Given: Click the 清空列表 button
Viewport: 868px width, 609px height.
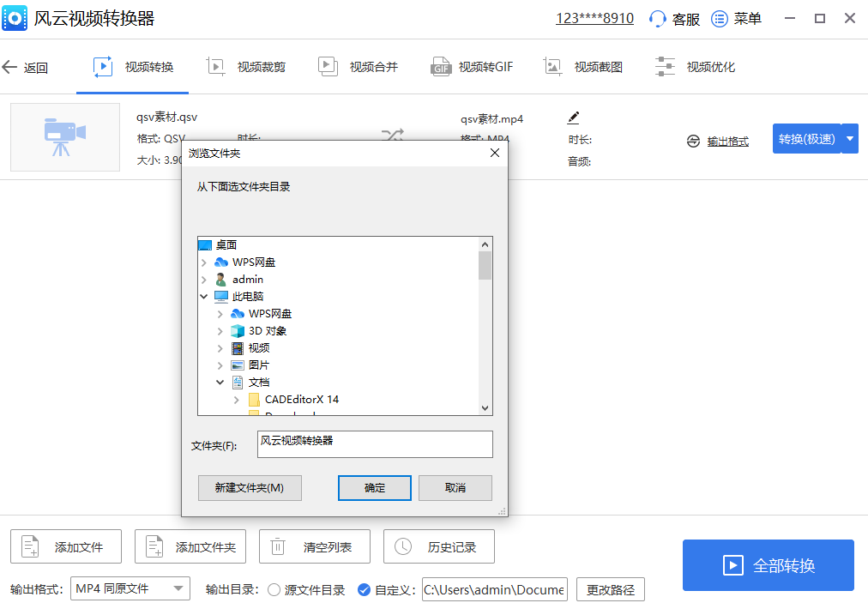Looking at the screenshot, I should pyautogui.click(x=315, y=546).
